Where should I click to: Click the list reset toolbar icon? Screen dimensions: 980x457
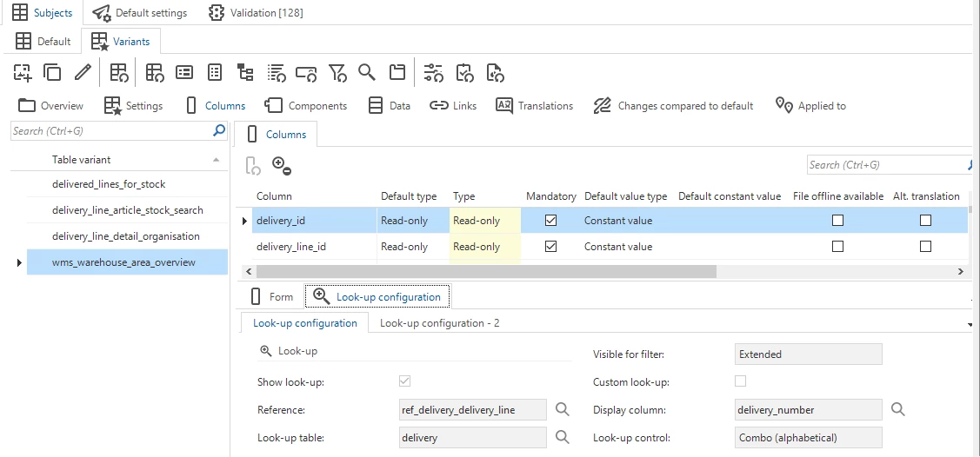point(277,72)
